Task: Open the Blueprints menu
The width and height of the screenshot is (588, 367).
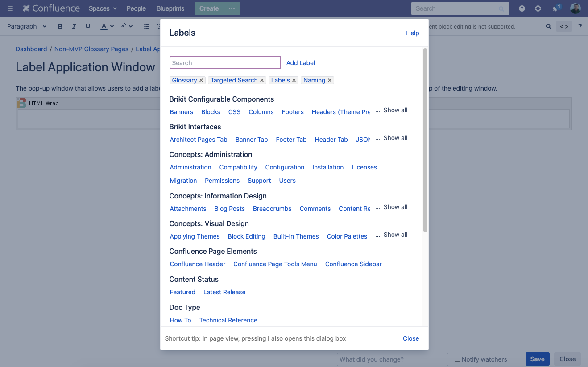Action: point(170,8)
